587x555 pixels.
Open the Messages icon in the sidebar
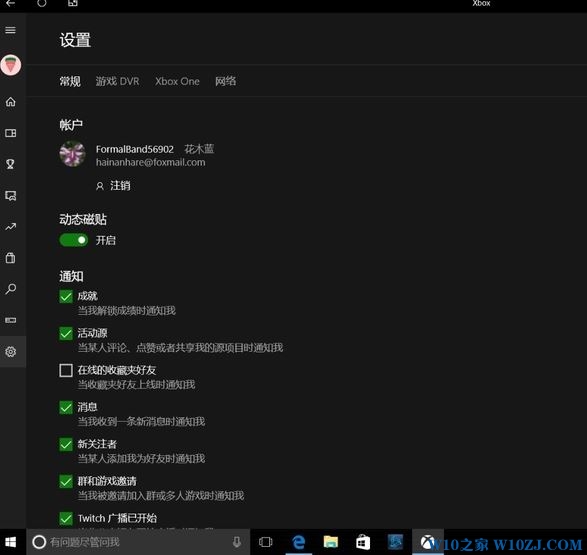point(10,195)
